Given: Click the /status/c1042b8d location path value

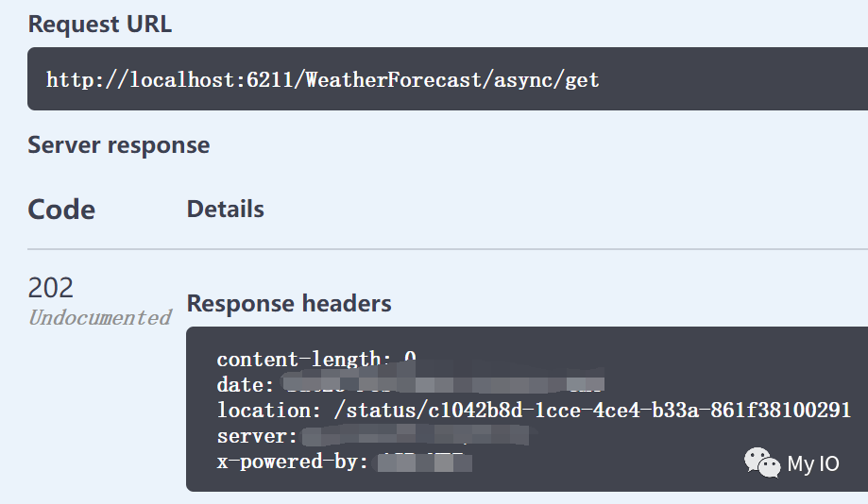Looking at the screenshot, I should pos(592,410).
